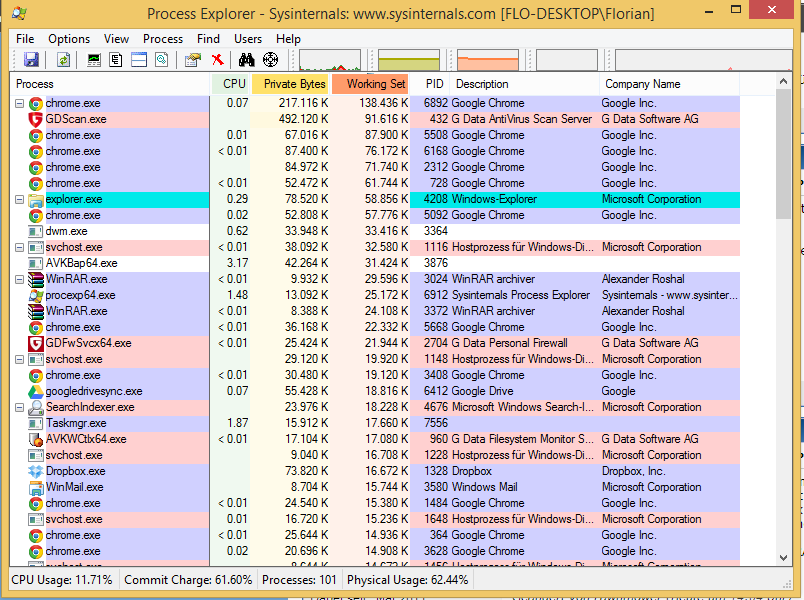
Task: Collapse the SearchIndexer.exe tree node
Action: (x=19, y=408)
